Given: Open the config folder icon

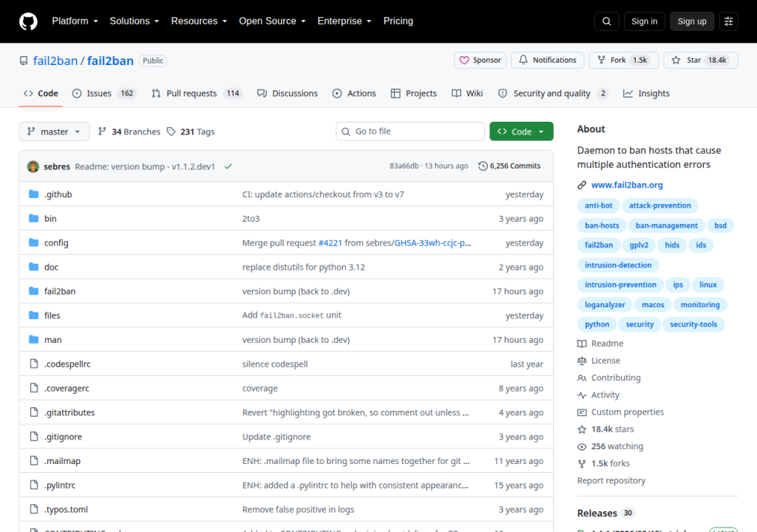Looking at the screenshot, I should point(34,242).
